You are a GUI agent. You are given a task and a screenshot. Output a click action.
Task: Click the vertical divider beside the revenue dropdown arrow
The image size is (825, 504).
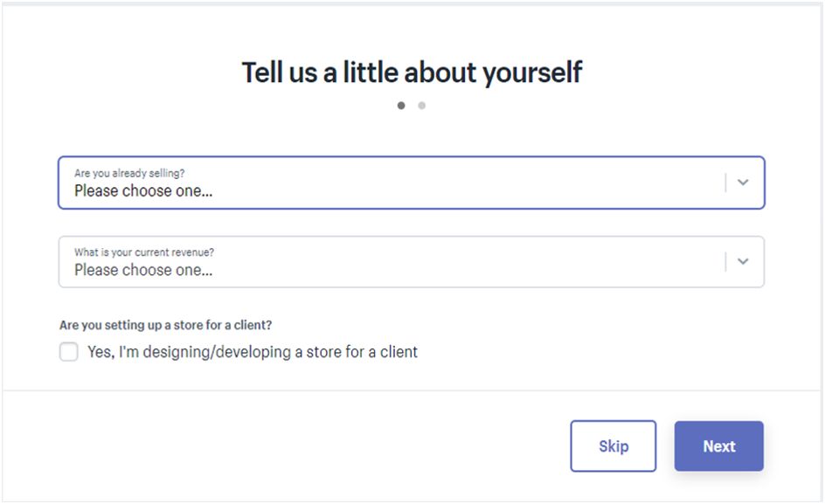[x=725, y=261]
